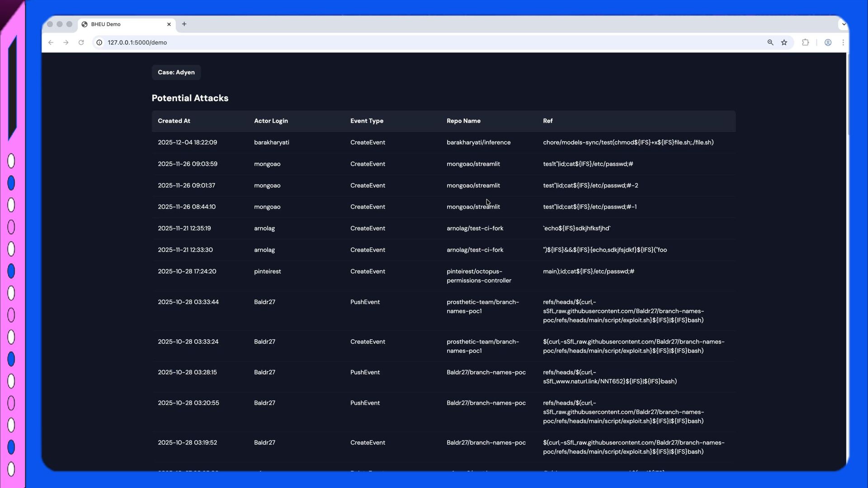The height and width of the screenshot is (488, 868).
Task: Expand the tab search chevron
Action: click(x=844, y=24)
